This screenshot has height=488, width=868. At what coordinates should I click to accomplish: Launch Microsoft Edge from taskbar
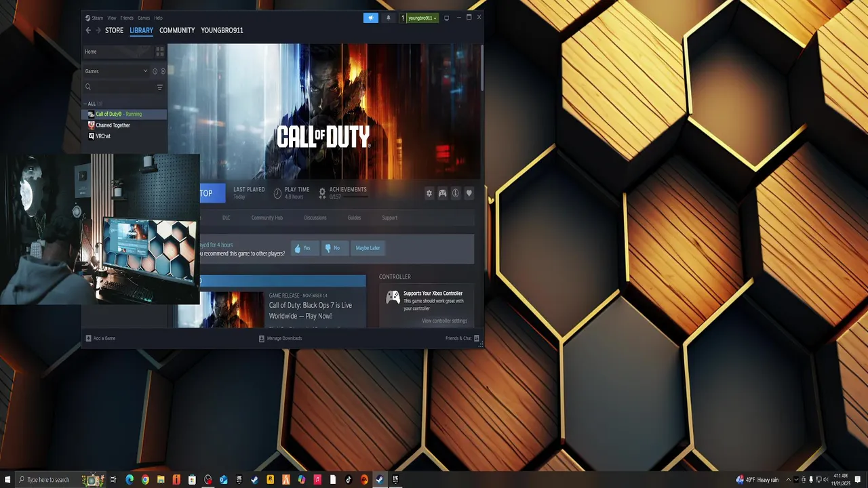coord(130,480)
